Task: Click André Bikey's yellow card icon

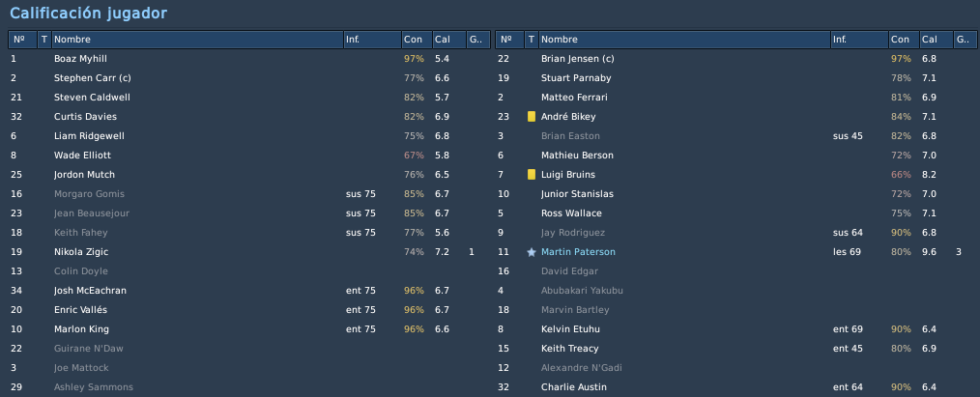Action: [532, 117]
